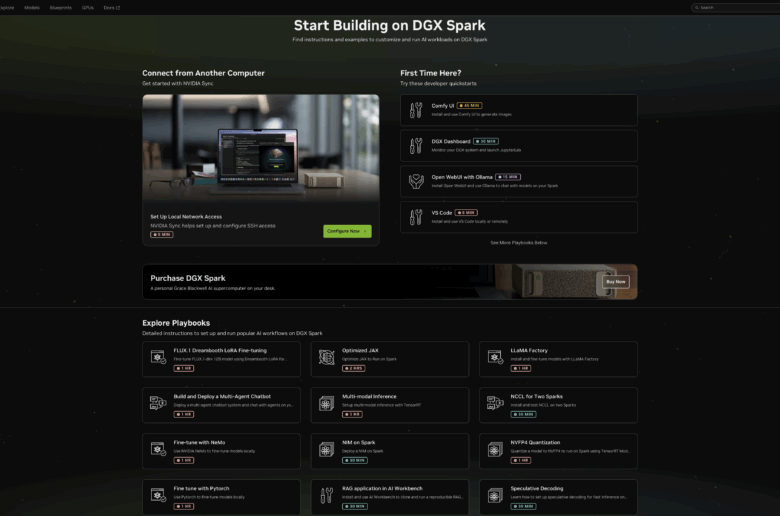Open the laptop and DGX Spark image
780x516 pixels.
[261, 148]
